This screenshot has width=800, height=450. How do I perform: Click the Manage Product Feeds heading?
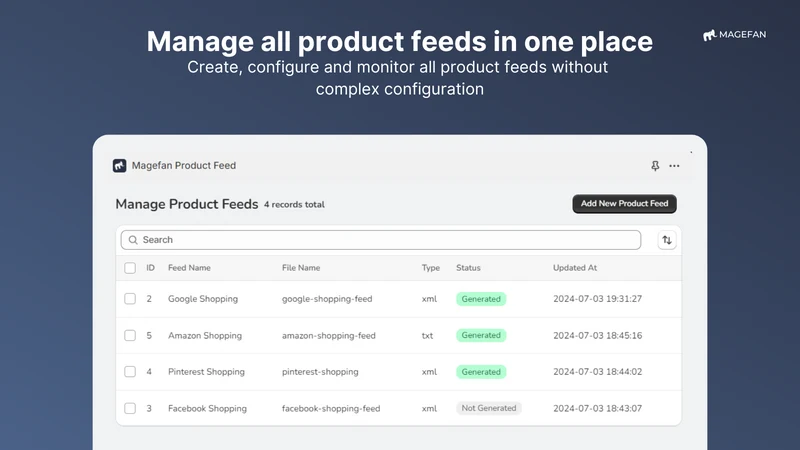pos(187,204)
